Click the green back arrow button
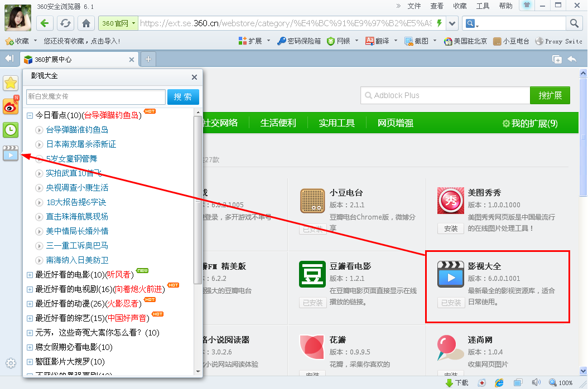The width and height of the screenshot is (588, 389). click(45, 23)
